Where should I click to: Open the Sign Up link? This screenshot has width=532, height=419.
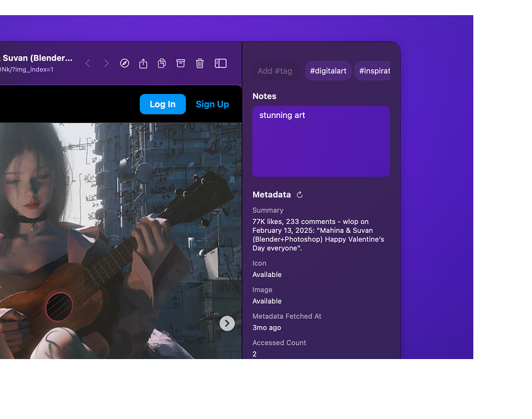point(213,104)
